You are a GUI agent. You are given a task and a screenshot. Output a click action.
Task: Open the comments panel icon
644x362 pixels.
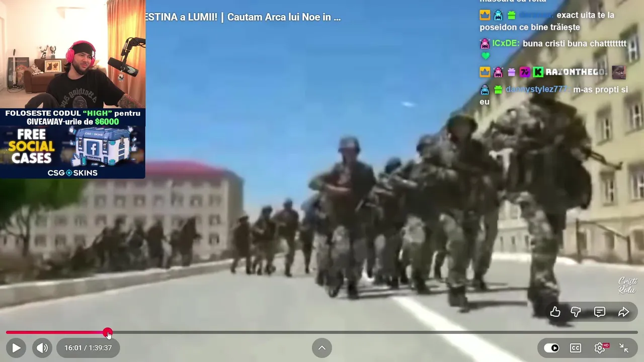[600, 312]
